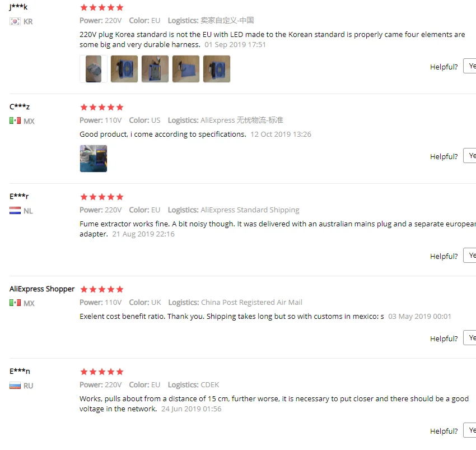This screenshot has height=450, width=476.
Task: Click the South Korea flag icon
Action: click(x=15, y=21)
